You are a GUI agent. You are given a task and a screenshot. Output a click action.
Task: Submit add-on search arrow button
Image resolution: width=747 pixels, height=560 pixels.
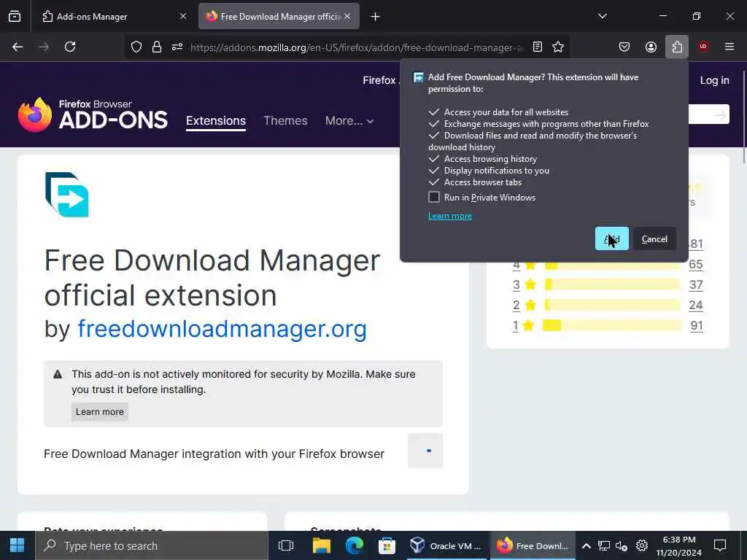point(720,114)
